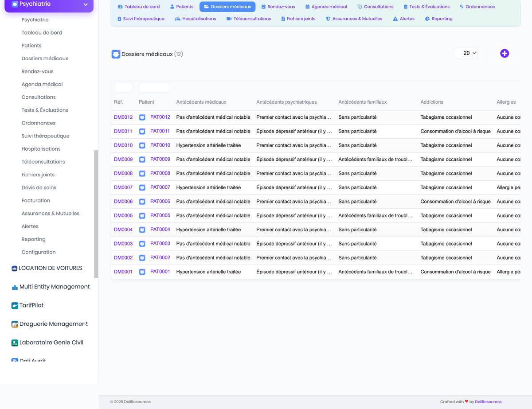This screenshot has height=409, width=532.
Task: Click the Psychiatrie module icon in sidebar header
Action: click(x=15, y=4)
